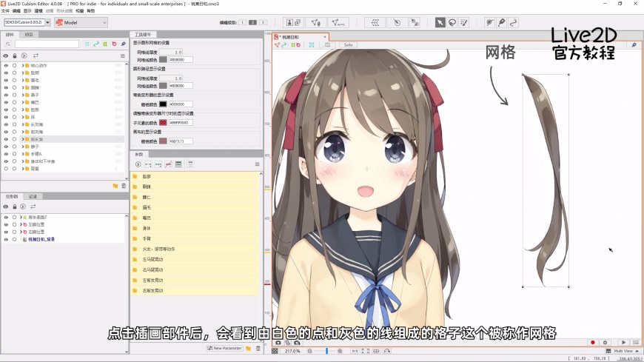Click red-slash key delete icon in parameters
This screenshot has height=362, width=644.
coord(168,164)
